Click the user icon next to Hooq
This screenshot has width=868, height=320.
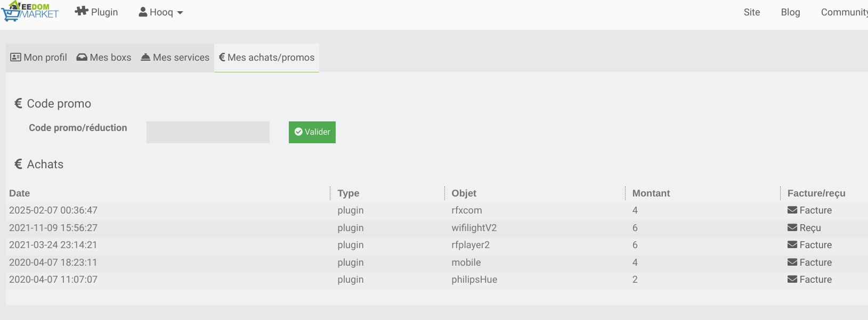click(143, 12)
